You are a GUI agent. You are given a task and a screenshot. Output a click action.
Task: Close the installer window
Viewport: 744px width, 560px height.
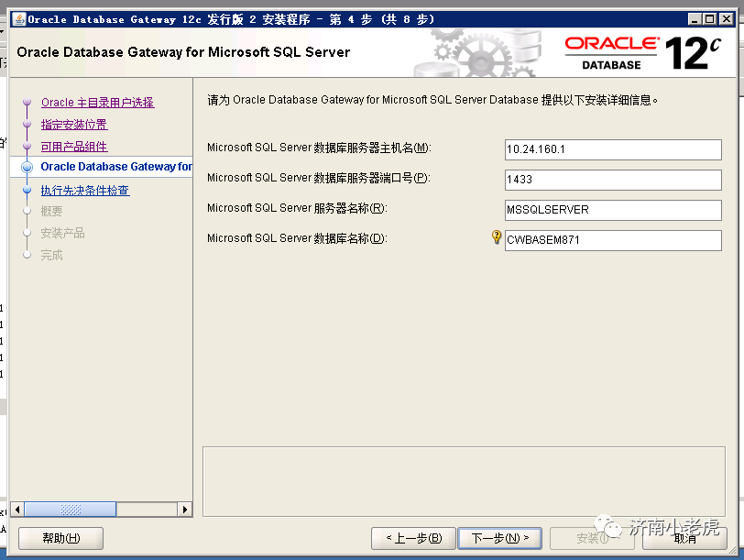727,19
